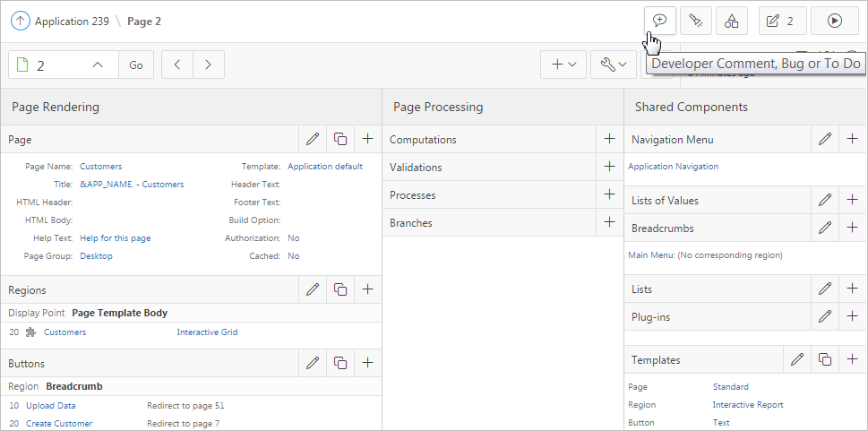Click the Developer Comment speech bubble icon
Viewport: 868px width, 431px height.
tap(660, 21)
